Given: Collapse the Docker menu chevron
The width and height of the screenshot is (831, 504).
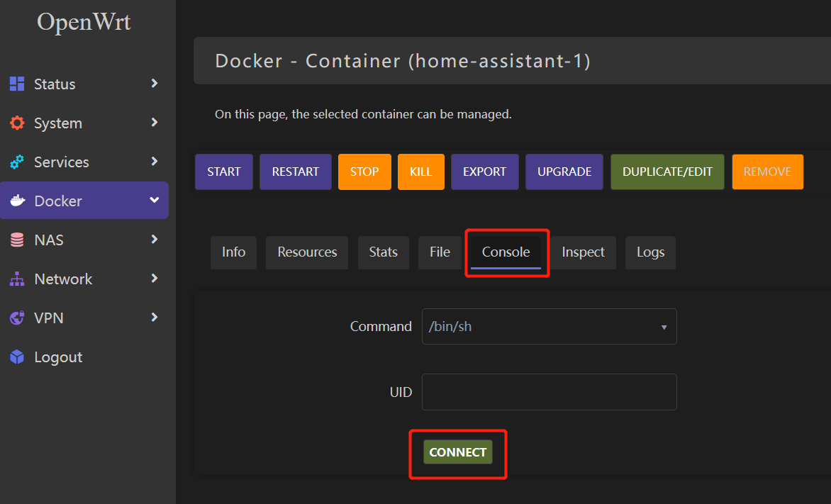Looking at the screenshot, I should coord(155,201).
